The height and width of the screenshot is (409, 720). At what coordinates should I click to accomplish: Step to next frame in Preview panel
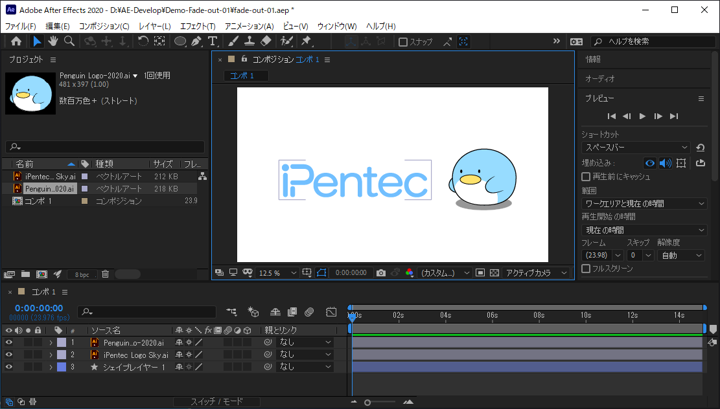pos(658,116)
